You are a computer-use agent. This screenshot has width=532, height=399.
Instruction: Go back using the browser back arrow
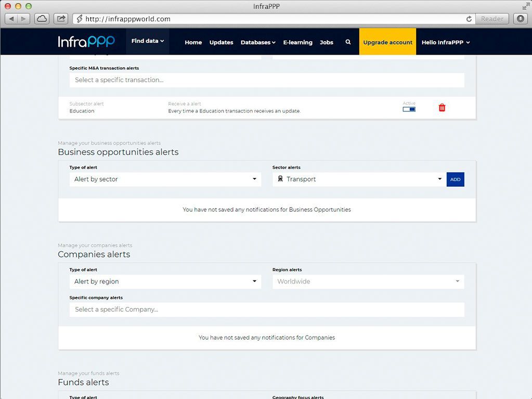point(12,19)
